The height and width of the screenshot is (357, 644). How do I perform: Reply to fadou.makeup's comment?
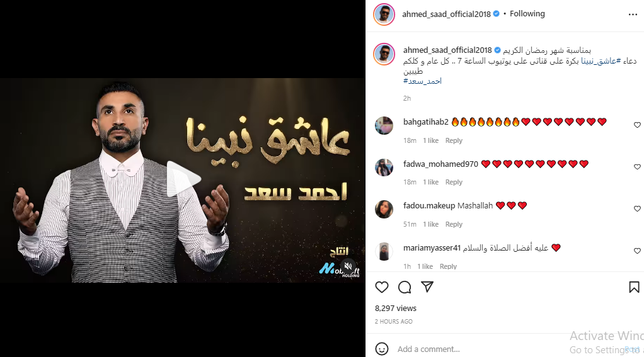click(454, 224)
